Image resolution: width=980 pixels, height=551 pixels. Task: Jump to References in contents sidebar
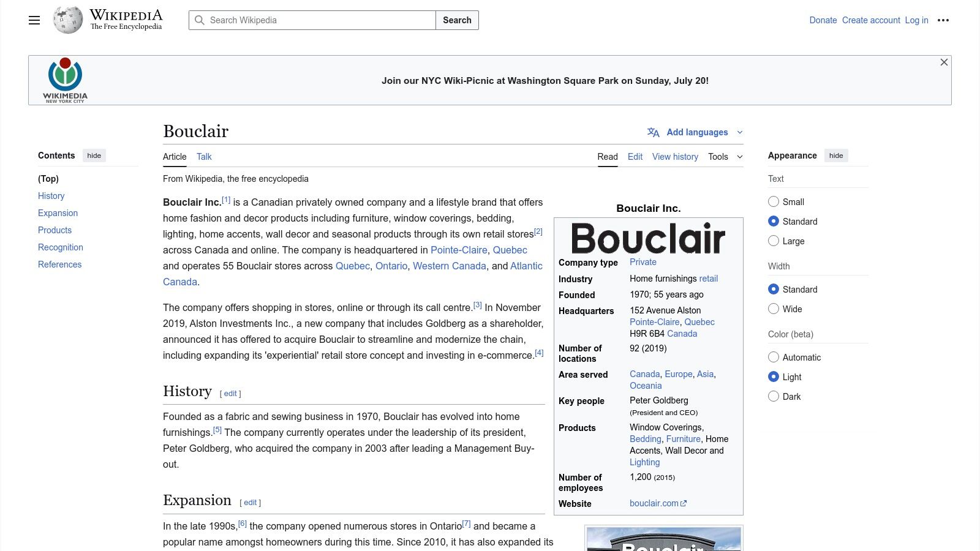tap(59, 264)
